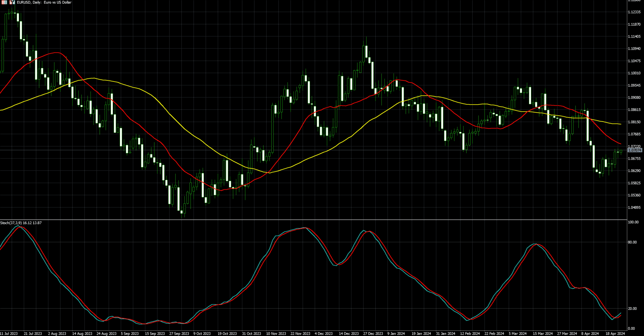Click the 100.00 stochastic scale level
Viewport: 644px width, 336px height.
(633, 222)
